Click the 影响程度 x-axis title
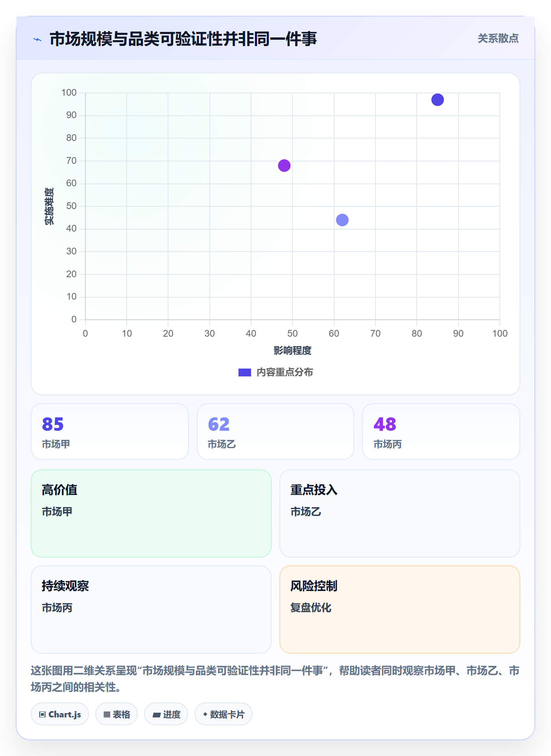The height and width of the screenshot is (756, 551). (x=292, y=350)
